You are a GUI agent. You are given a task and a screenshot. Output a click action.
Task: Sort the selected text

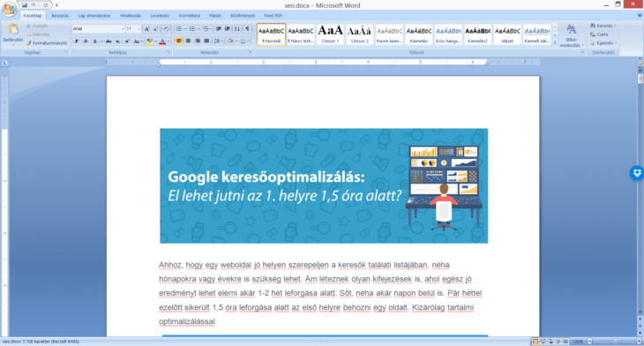tap(237, 29)
